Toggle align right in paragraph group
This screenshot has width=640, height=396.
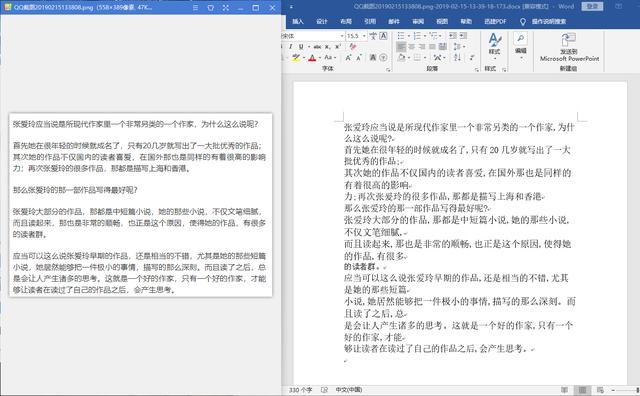coord(422,47)
